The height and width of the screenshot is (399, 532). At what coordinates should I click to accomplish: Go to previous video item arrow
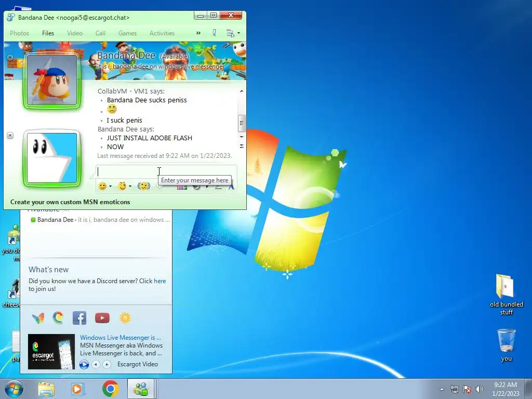click(96, 364)
